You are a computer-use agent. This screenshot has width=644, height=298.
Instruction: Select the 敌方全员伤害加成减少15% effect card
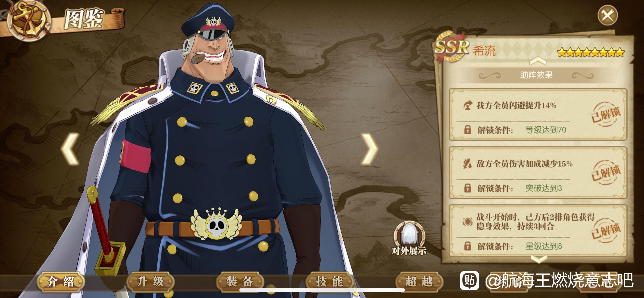click(x=538, y=173)
